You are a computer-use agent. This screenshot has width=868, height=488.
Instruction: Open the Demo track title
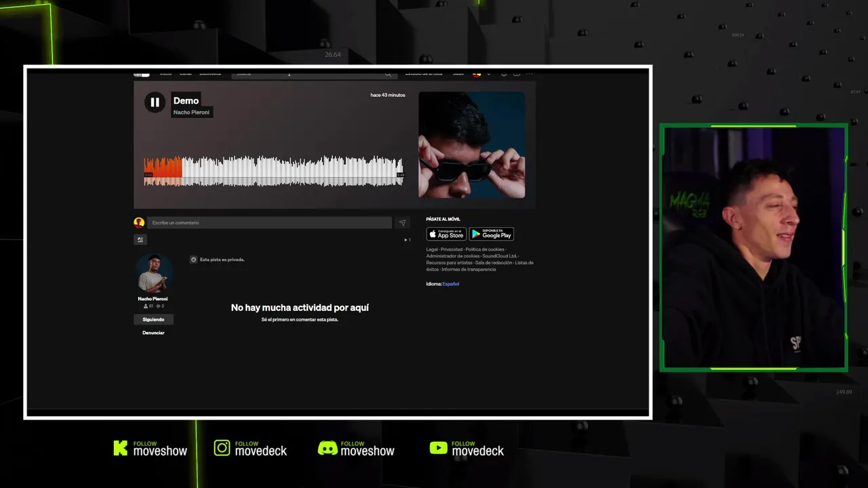[x=186, y=101]
